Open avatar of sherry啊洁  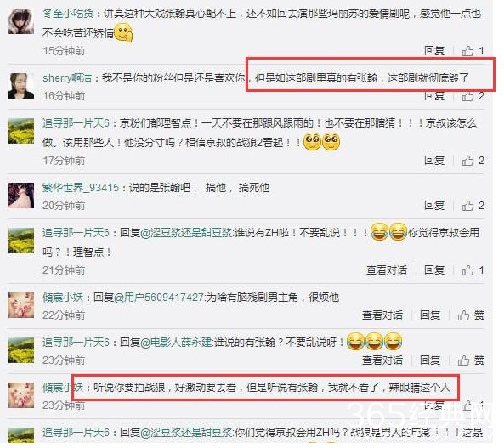tap(21, 86)
